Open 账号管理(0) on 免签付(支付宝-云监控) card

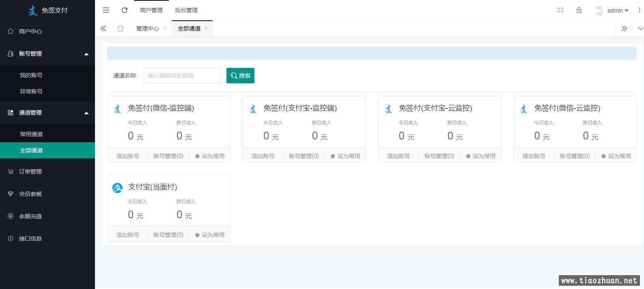coord(439,156)
